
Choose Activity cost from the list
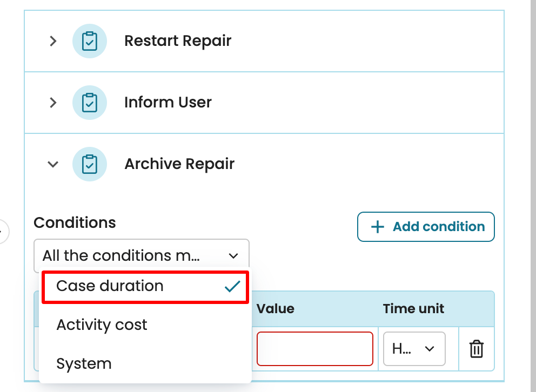[x=102, y=325]
